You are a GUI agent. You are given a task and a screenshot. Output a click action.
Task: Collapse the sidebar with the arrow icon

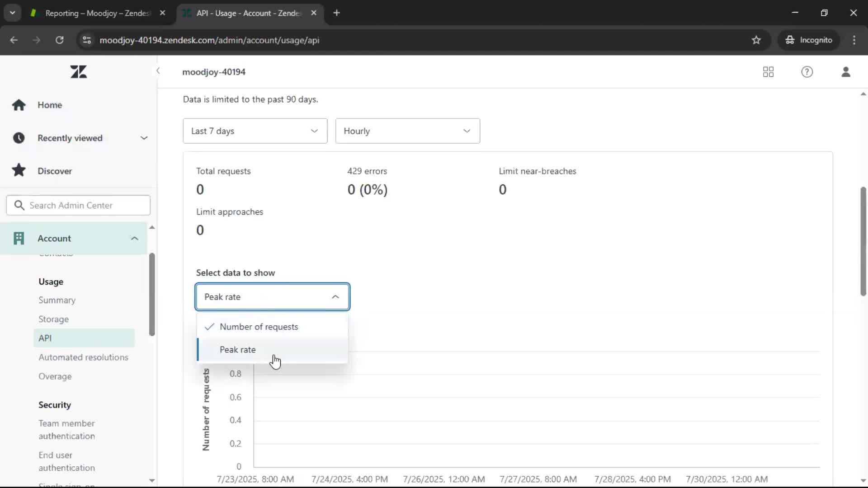tap(158, 70)
